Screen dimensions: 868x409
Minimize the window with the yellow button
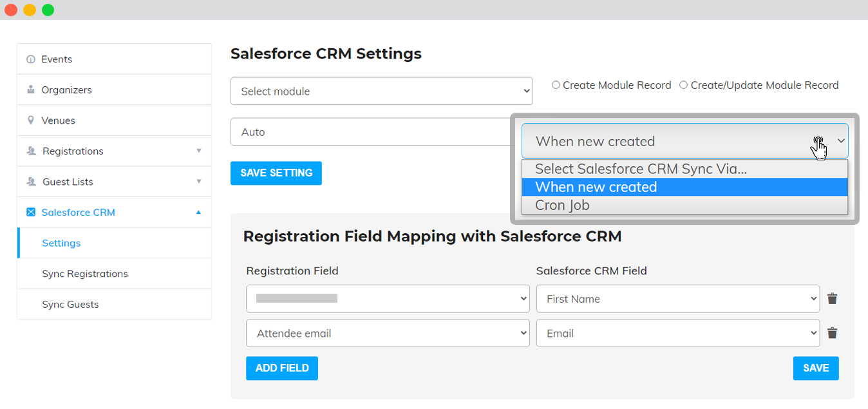30,10
